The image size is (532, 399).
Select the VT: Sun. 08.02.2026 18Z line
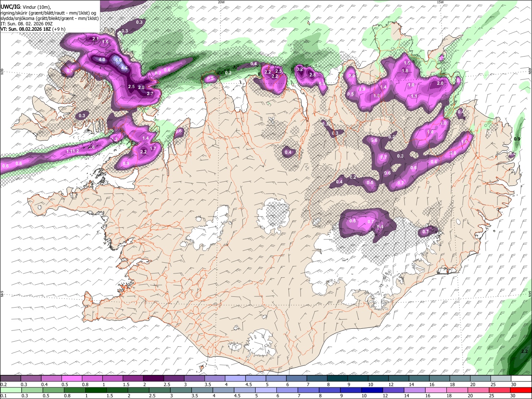[x=32, y=29]
